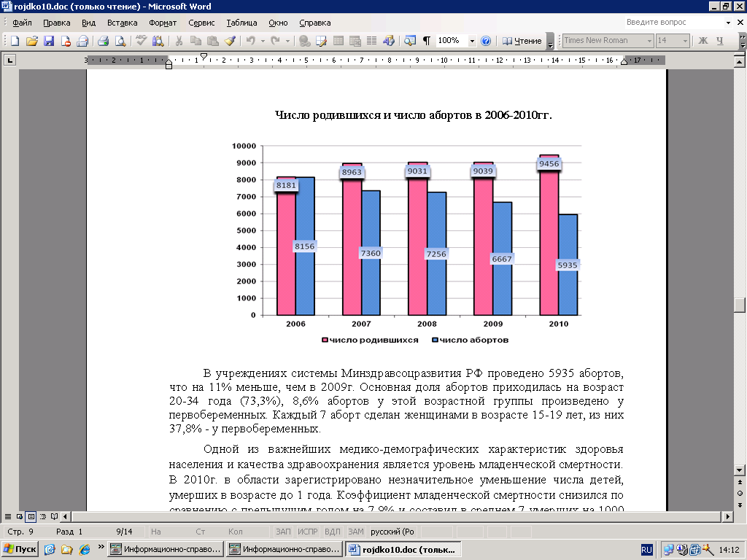747x560 pixels.
Task: Click the Previous Page double-arrow button
Action: pos(740,483)
